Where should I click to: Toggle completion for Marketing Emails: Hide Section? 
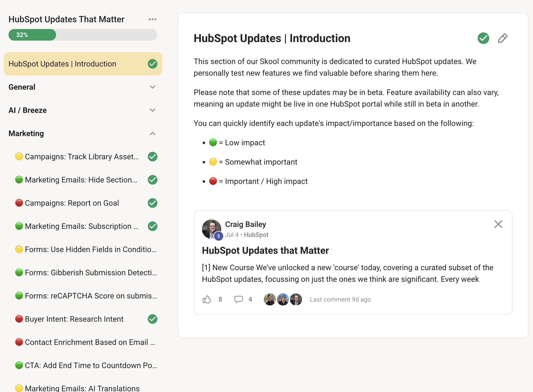[x=153, y=180]
